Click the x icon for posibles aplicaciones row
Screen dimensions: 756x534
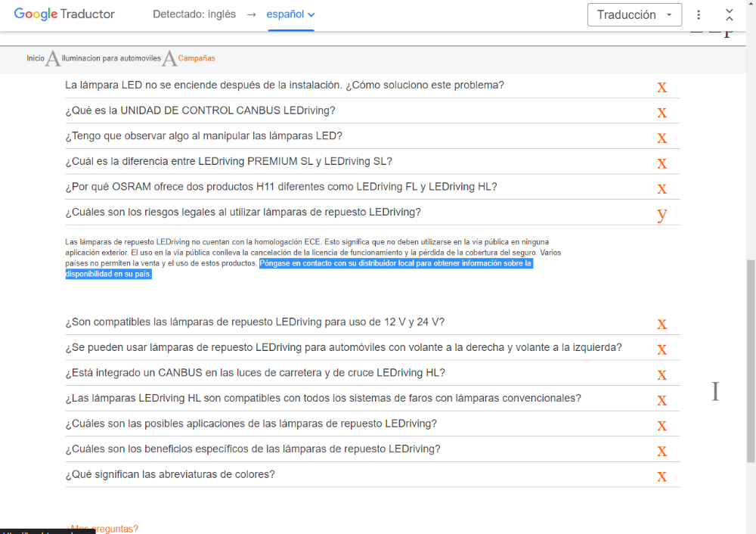(662, 426)
